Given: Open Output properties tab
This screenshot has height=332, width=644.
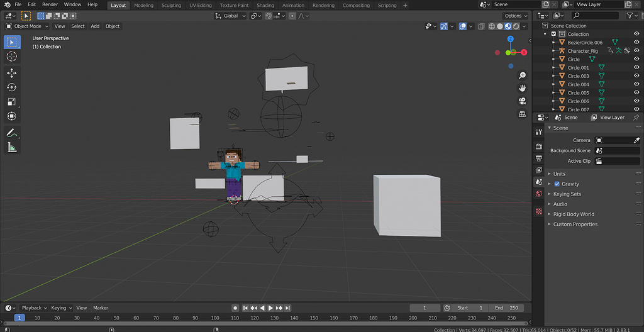Looking at the screenshot, I should (x=539, y=158).
